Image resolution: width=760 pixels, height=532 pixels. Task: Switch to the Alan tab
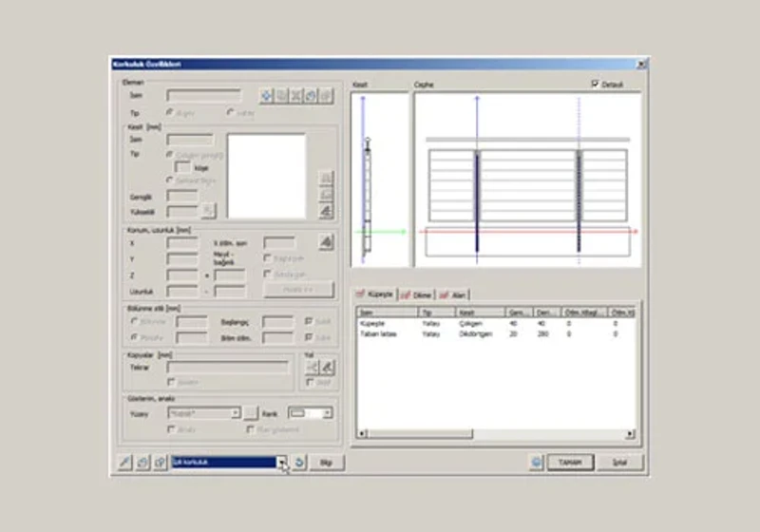(x=453, y=295)
